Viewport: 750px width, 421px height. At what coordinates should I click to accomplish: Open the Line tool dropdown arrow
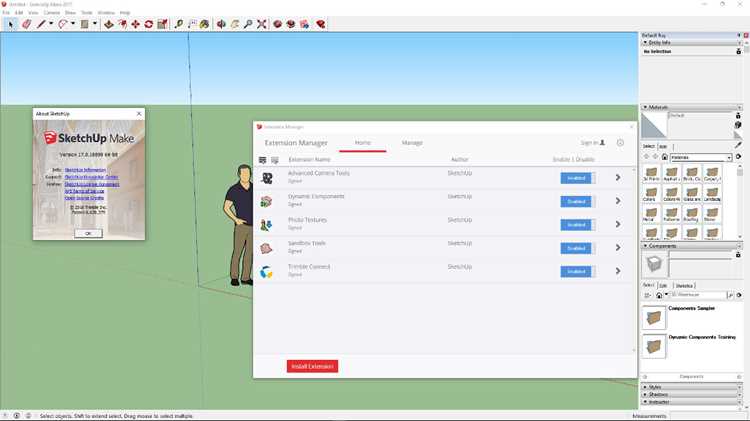(51, 24)
